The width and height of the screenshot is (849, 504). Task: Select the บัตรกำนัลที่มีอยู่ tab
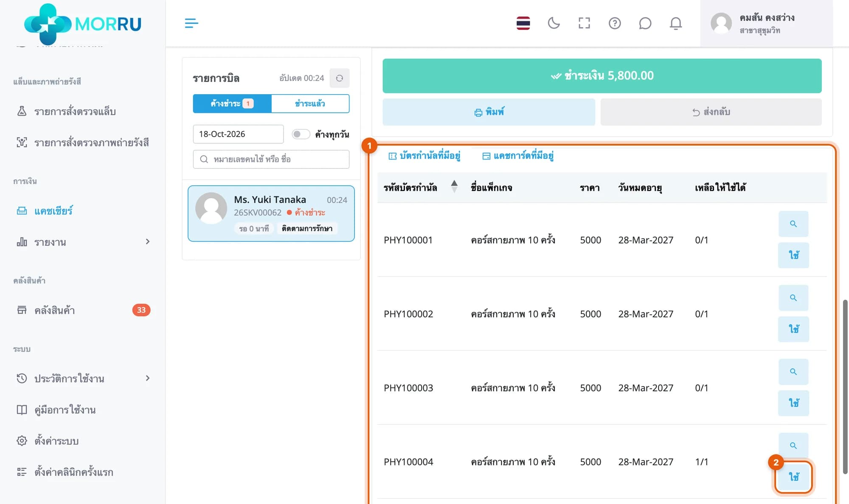point(424,156)
